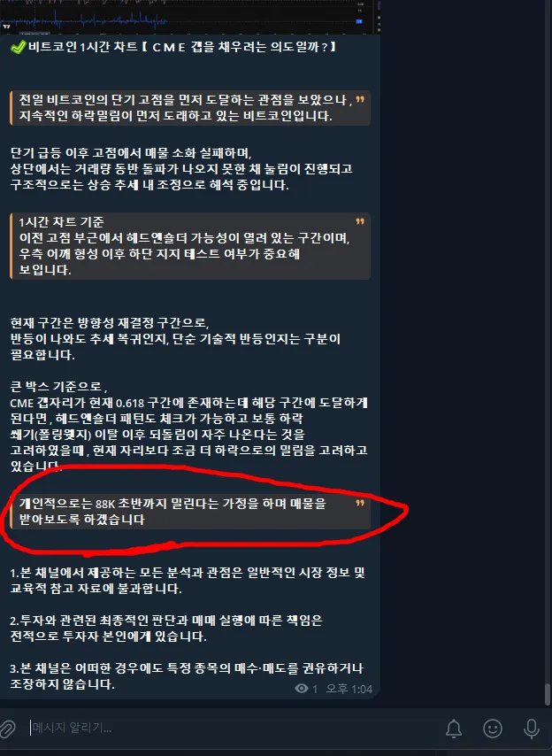
Task: Click the 오후 1:04 message timestamp
Action: 349,689
